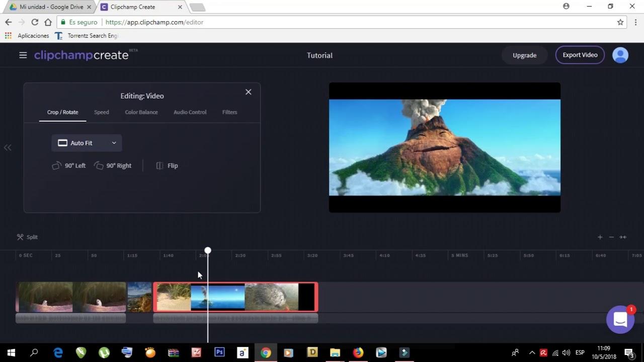Reload the page in Chrome
Viewport: 644px width, 362px height.
click(35, 22)
